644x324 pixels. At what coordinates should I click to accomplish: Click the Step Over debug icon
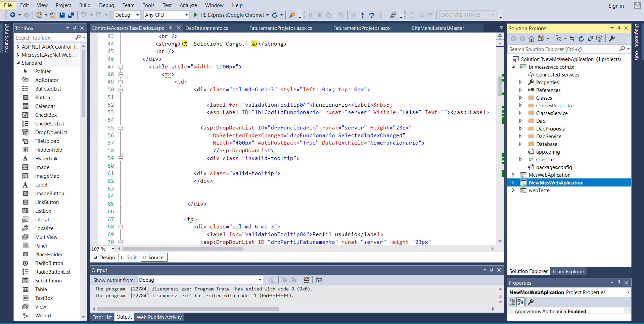[372, 15]
